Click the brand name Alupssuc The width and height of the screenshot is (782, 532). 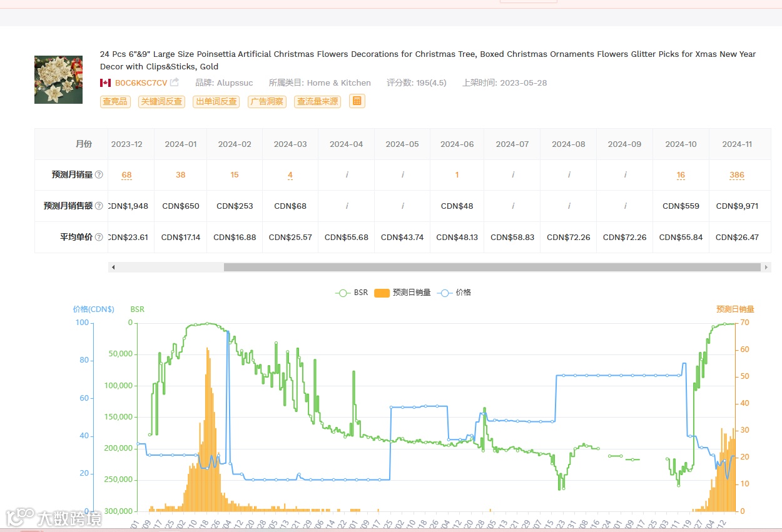click(235, 83)
